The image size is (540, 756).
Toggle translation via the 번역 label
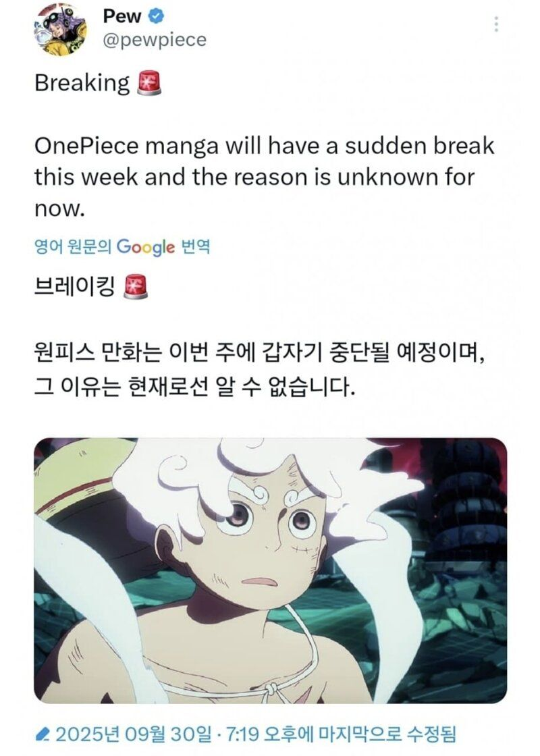(x=195, y=247)
